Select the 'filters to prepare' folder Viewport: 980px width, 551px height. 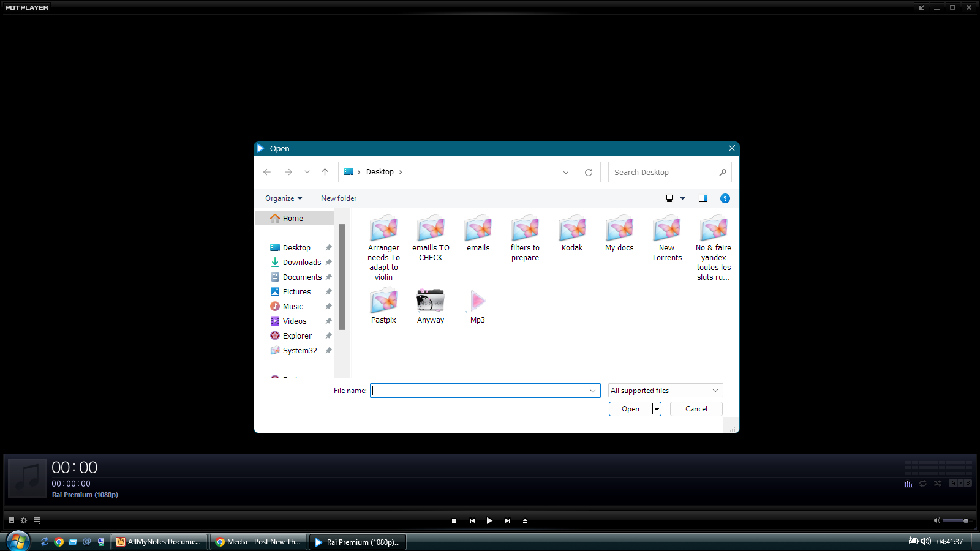(x=526, y=239)
